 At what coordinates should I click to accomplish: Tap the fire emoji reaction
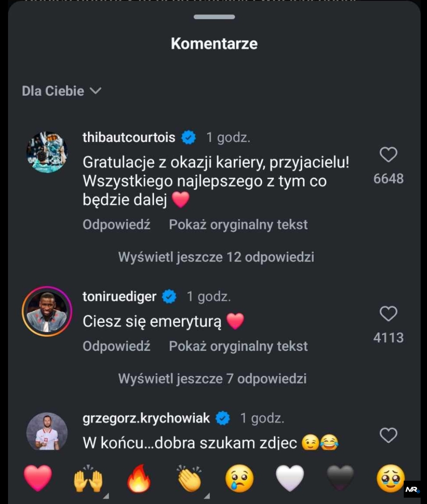point(139,479)
